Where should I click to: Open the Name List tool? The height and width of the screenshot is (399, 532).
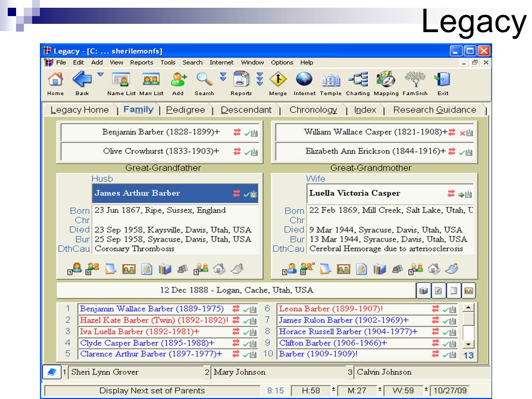(x=121, y=79)
